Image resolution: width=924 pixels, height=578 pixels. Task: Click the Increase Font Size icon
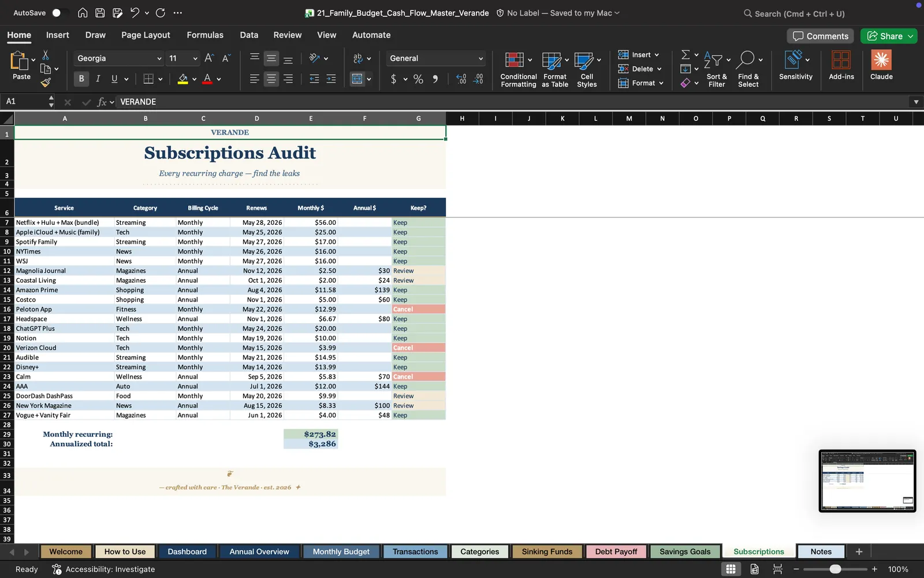click(209, 58)
